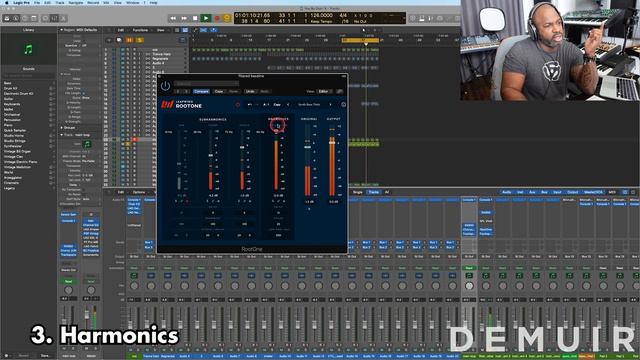Click the green music note Library instrument icon
The image size is (640, 360).
coord(28,50)
